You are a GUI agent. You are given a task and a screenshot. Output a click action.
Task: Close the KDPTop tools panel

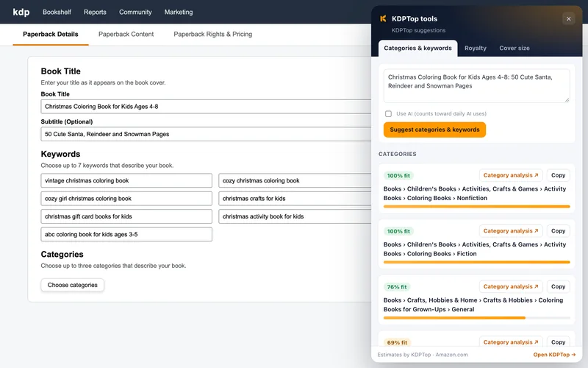point(568,19)
